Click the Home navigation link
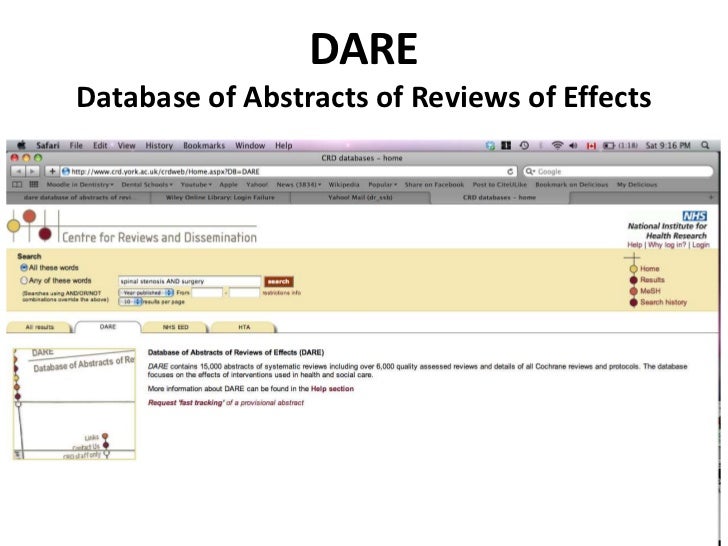 (650, 269)
